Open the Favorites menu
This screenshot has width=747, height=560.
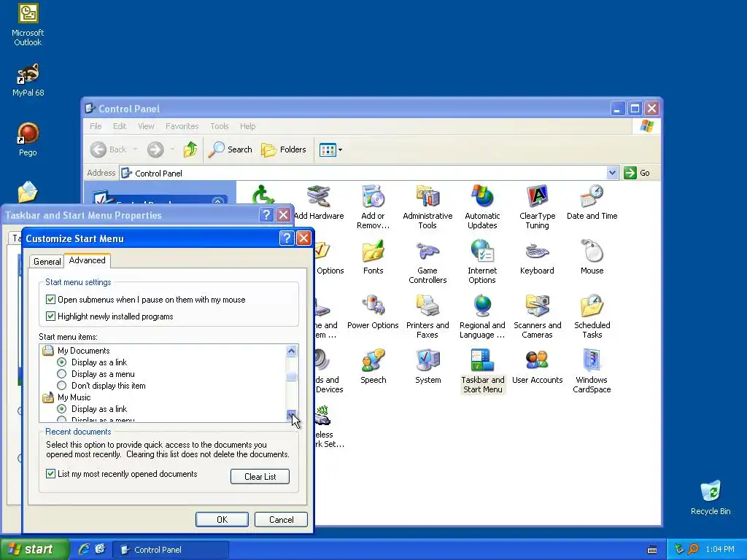[182, 126]
